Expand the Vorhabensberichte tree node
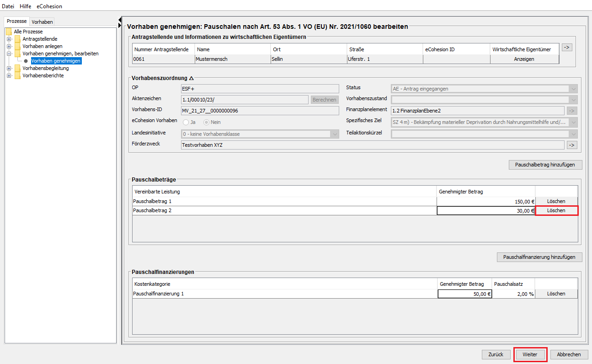Viewport: 592px width, 364px height. [9, 75]
